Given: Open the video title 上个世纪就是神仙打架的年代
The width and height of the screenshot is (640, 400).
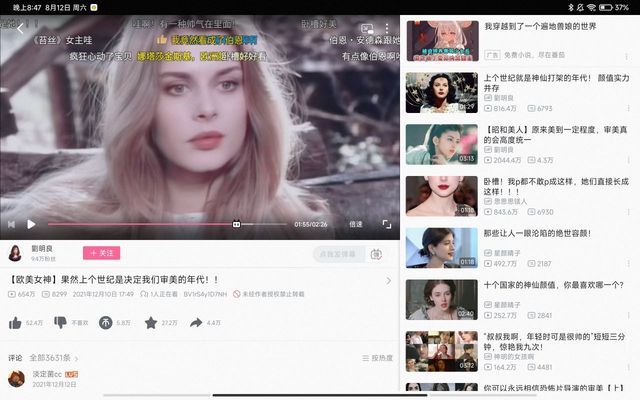Looking at the screenshot, I should click(x=556, y=83).
